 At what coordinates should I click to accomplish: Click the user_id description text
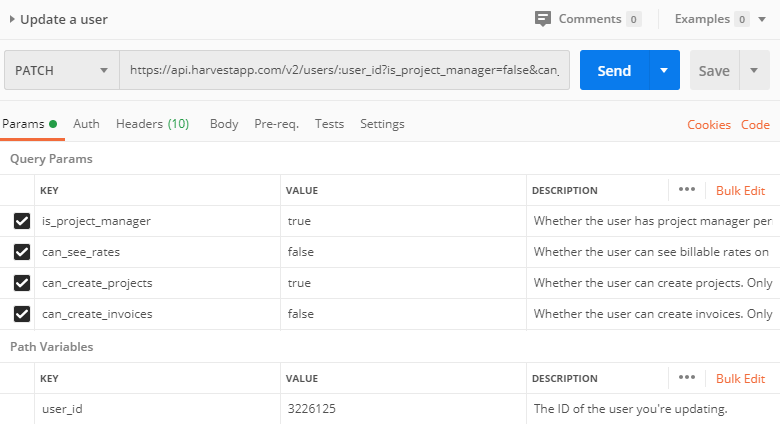click(x=630, y=409)
